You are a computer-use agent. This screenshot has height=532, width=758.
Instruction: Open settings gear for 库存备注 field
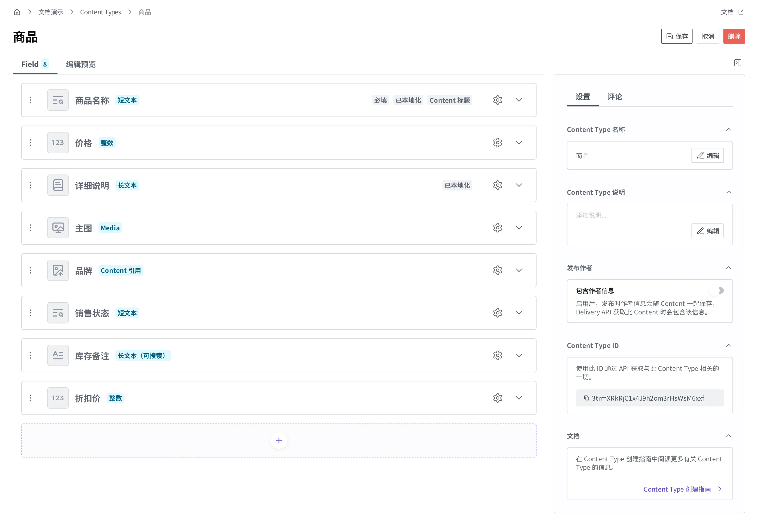click(497, 355)
